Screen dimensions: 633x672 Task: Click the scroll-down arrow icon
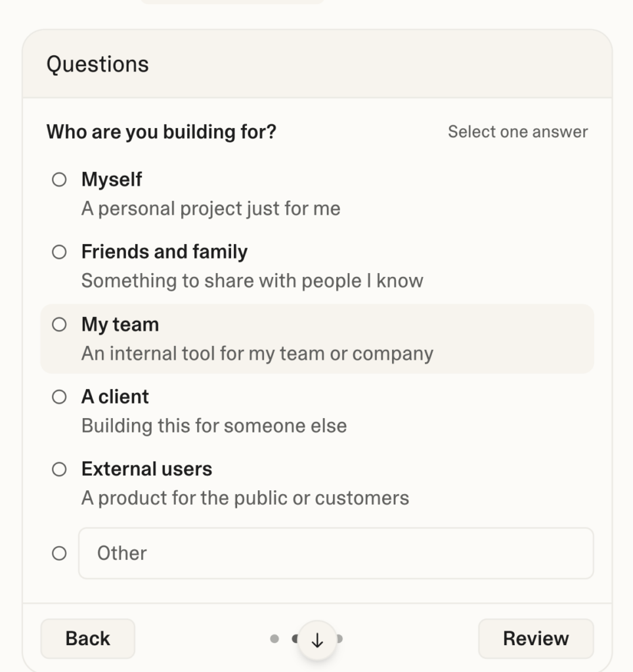click(x=317, y=640)
